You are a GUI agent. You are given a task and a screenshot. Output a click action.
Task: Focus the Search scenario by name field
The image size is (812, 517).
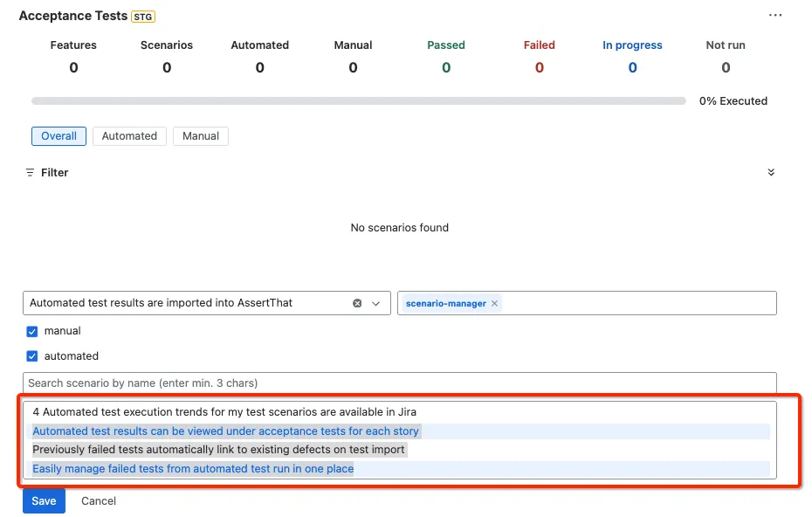coord(399,383)
